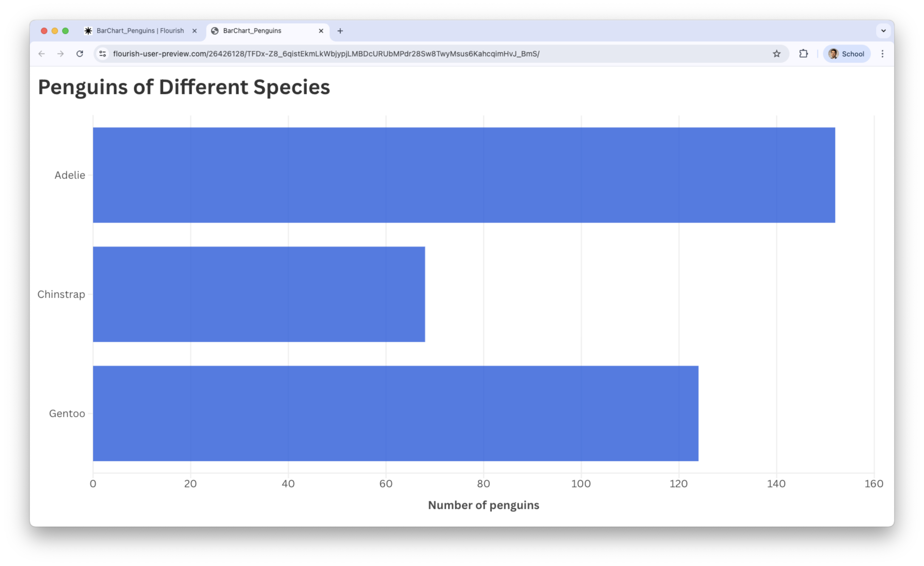Click the browser forward arrow
Image resolution: width=924 pixels, height=566 pixels.
coord(60,54)
